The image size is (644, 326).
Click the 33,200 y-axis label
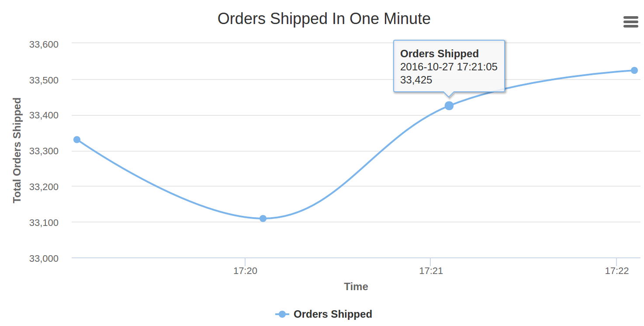pos(44,187)
